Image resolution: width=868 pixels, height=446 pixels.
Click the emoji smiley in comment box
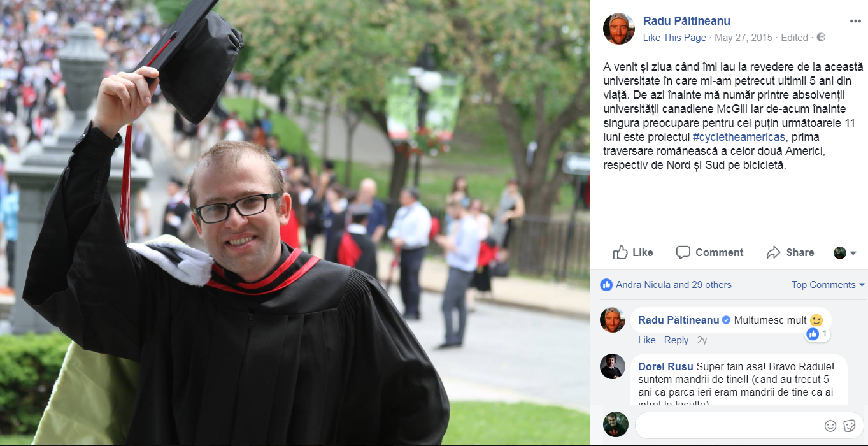(830, 426)
